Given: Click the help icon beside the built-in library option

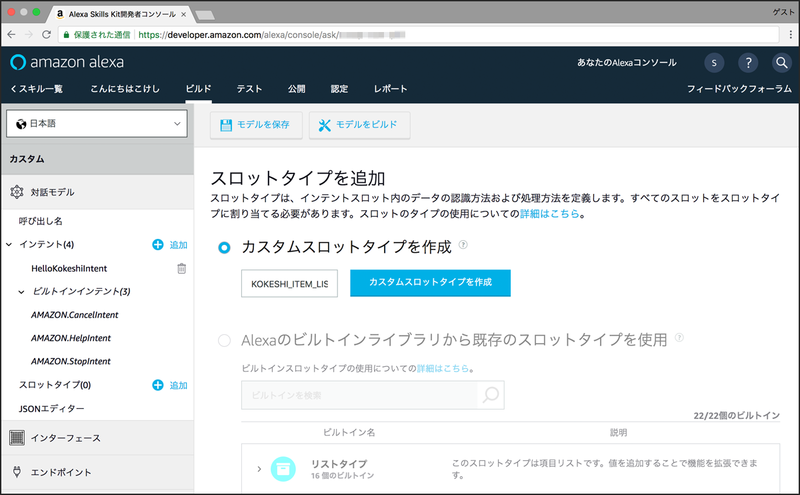Looking at the screenshot, I should pyautogui.click(x=679, y=337).
